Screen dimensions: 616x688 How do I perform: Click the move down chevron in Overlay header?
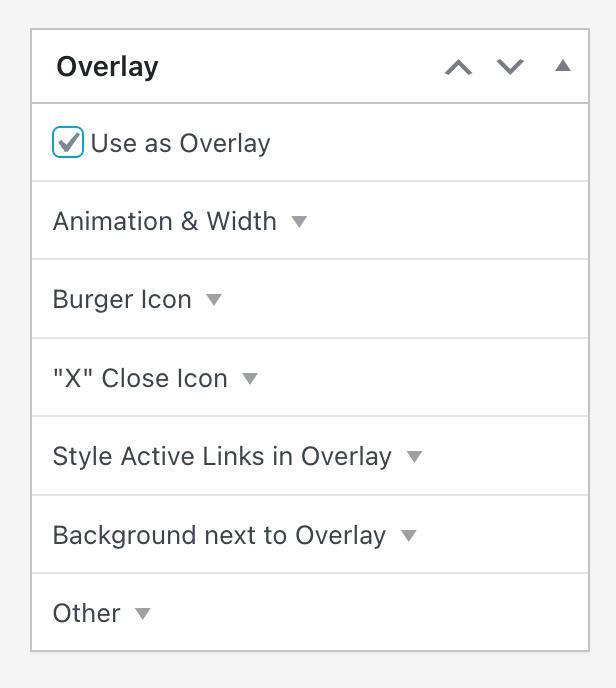pos(511,68)
